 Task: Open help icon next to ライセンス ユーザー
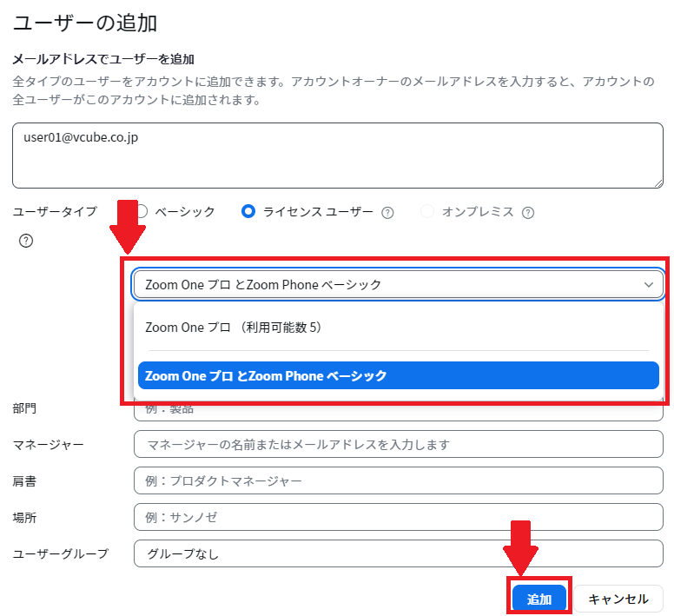click(387, 213)
